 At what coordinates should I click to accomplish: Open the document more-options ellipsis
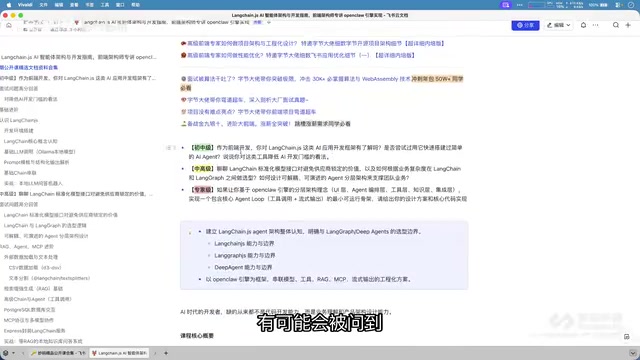coord(596,25)
